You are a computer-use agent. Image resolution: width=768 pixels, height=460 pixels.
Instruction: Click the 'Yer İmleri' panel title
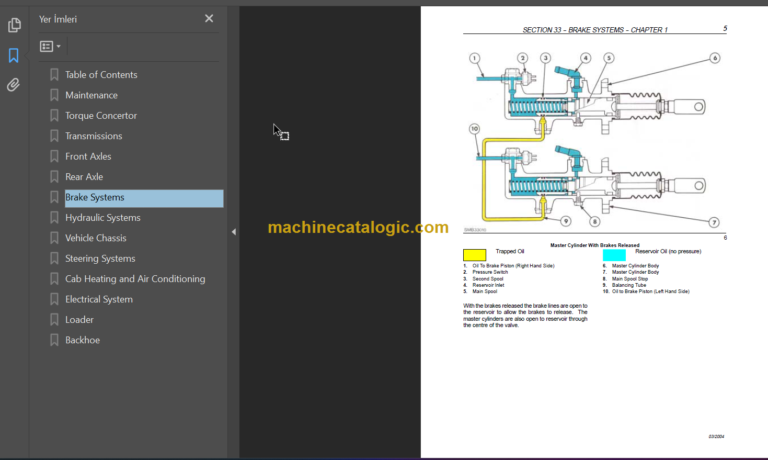click(x=58, y=19)
